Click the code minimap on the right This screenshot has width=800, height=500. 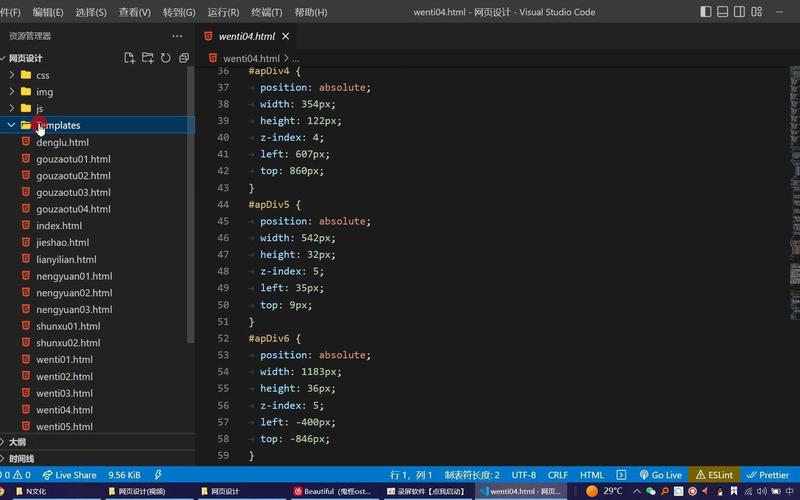point(794,194)
